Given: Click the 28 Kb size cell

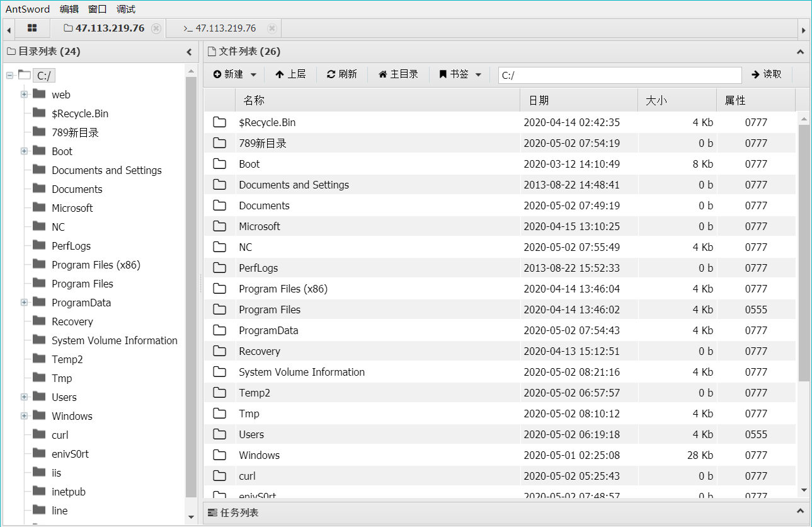Looking at the screenshot, I should pyautogui.click(x=700, y=455).
